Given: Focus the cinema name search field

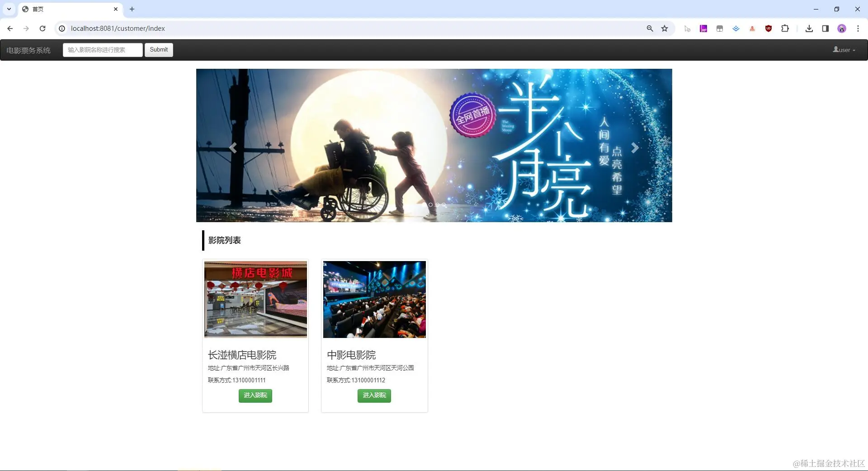Looking at the screenshot, I should click(103, 50).
